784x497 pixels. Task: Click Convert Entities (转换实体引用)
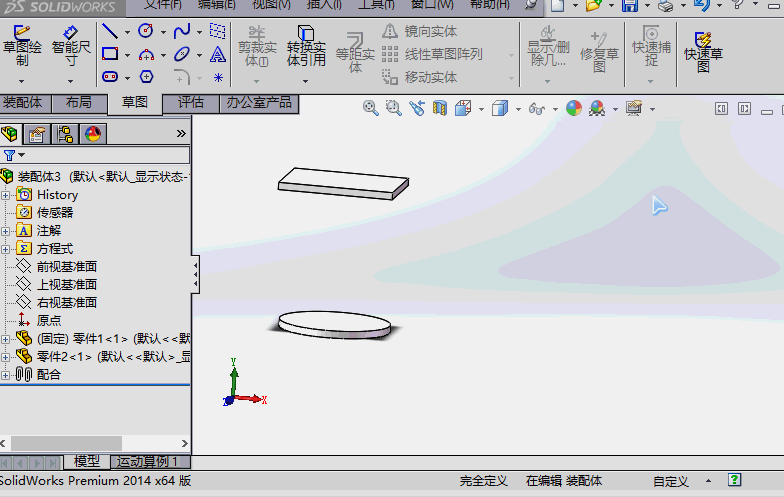click(306, 46)
